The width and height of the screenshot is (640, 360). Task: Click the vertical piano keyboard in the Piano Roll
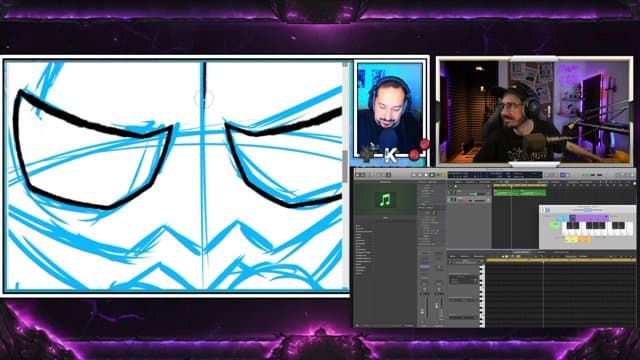click(x=482, y=295)
